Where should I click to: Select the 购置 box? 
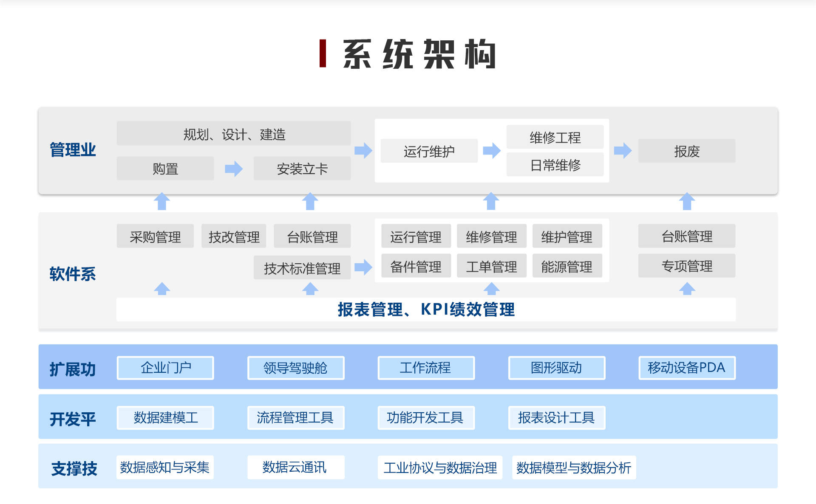[165, 169]
